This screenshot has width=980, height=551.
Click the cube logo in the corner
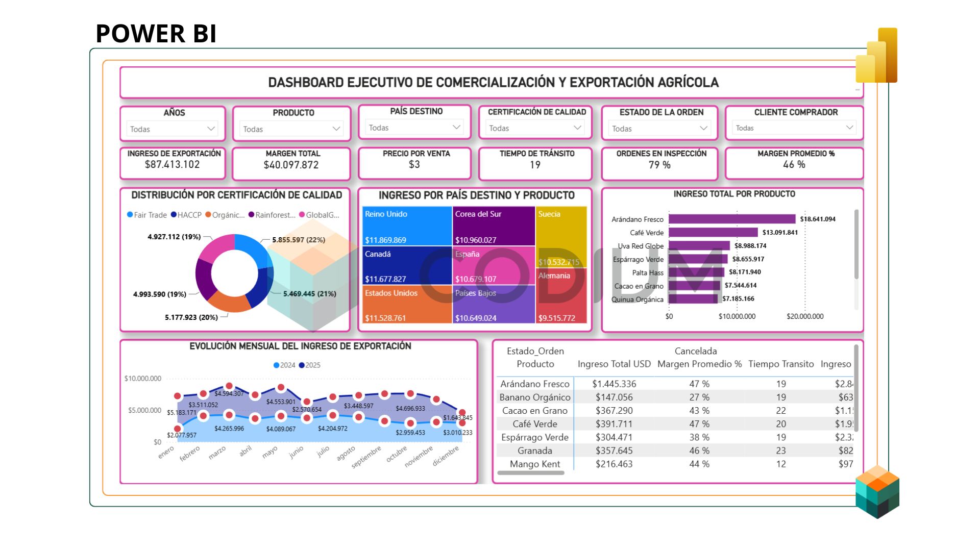coord(877,491)
